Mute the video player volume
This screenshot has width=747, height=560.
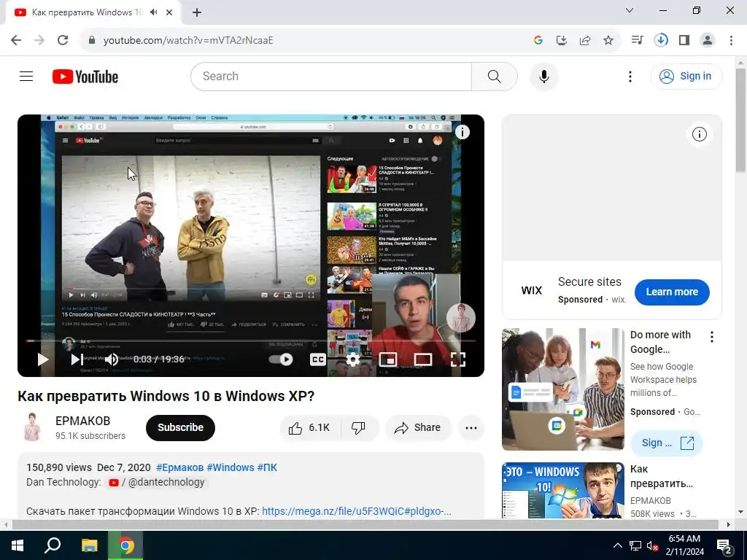click(112, 359)
